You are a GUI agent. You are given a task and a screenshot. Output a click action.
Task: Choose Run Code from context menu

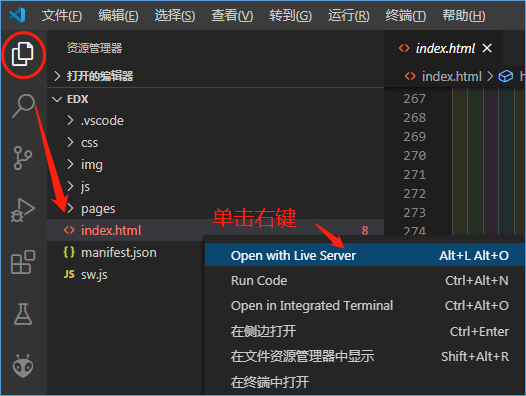click(x=365, y=281)
